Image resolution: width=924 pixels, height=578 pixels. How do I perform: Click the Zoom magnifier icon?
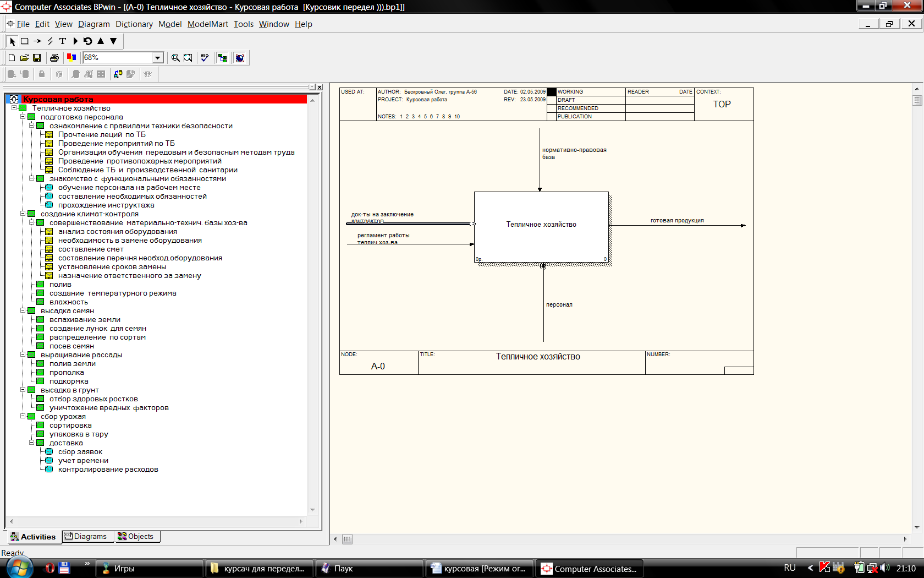click(x=175, y=58)
